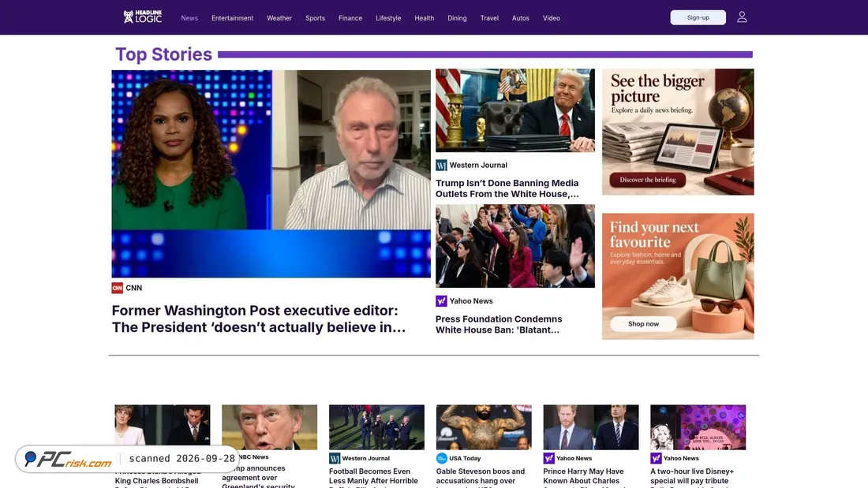The image size is (868, 488).
Task: Click the USA Today source icon
Action: (x=441, y=458)
